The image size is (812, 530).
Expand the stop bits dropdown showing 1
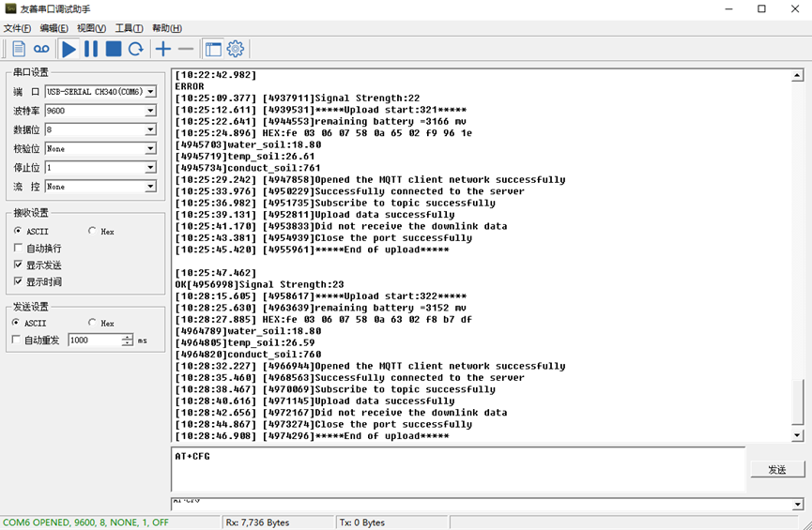pyautogui.click(x=151, y=168)
